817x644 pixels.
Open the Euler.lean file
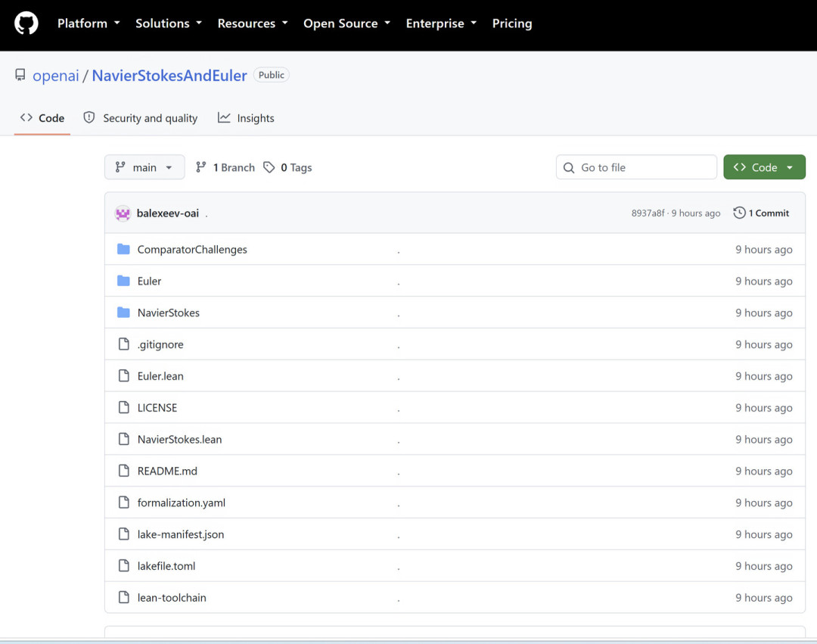click(x=160, y=376)
